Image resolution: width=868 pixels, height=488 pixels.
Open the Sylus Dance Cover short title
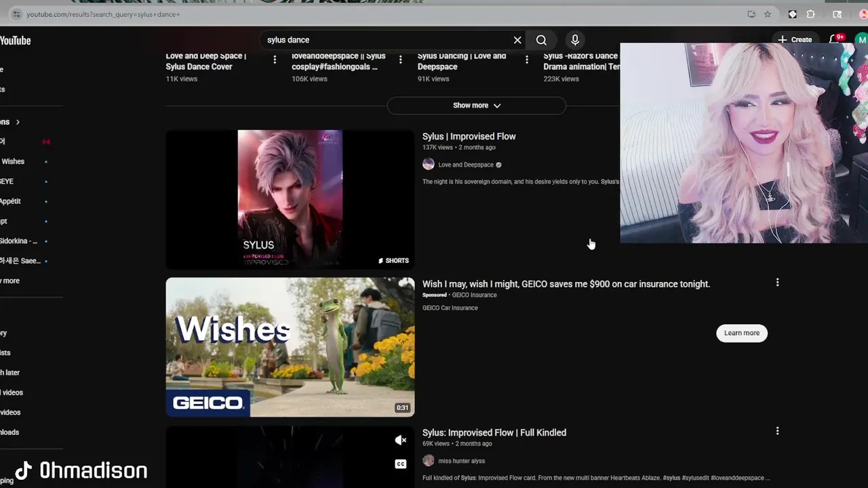pyautogui.click(x=206, y=61)
